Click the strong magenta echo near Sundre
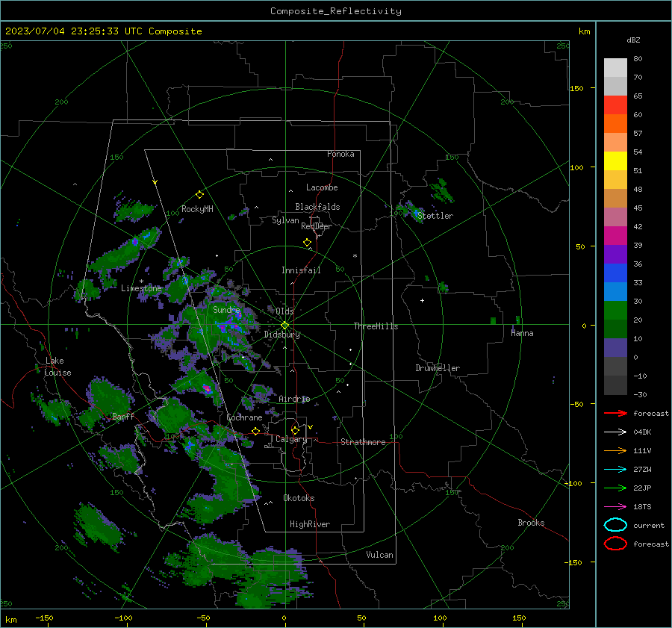Viewport: 672px width, 628px height. 223,327
